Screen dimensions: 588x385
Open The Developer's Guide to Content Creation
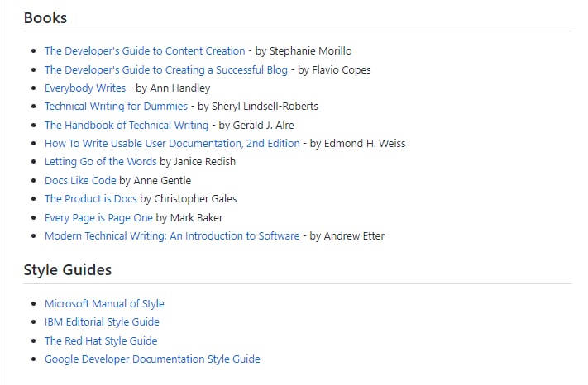click(x=145, y=51)
